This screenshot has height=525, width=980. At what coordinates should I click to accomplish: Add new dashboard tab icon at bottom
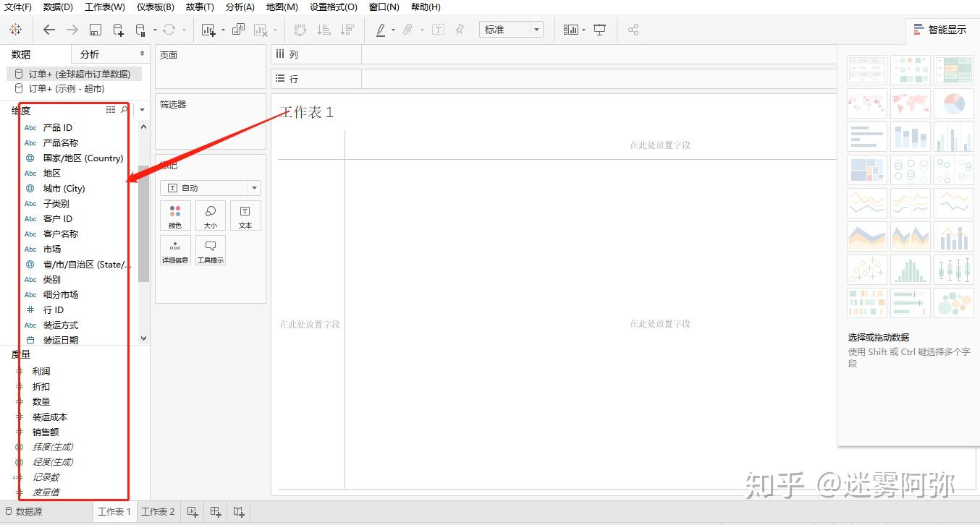[216, 512]
